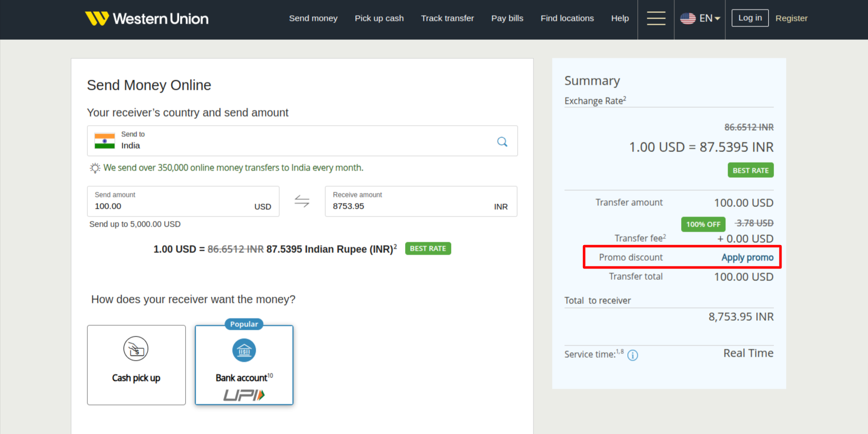Select Cash pick up option
The height and width of the screenshot is (434, 868).
coord(136,365)
